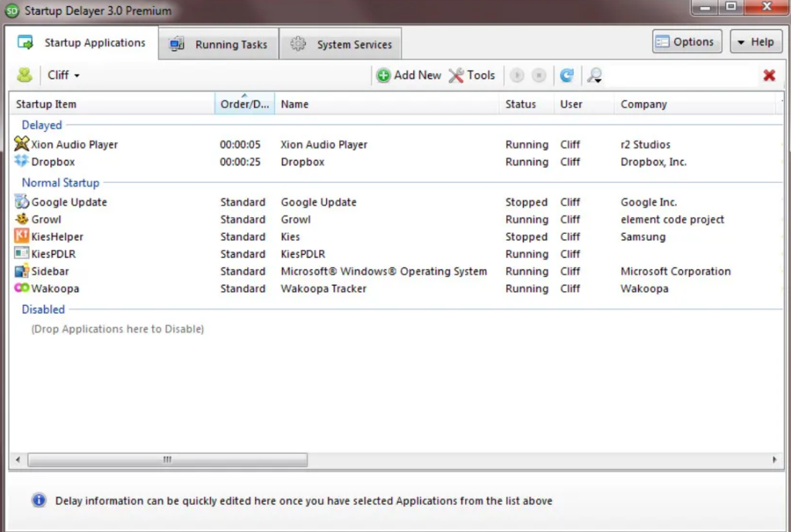Sort by the Name column header
Viewport: 791px width, 532px height.
(387, 104)
